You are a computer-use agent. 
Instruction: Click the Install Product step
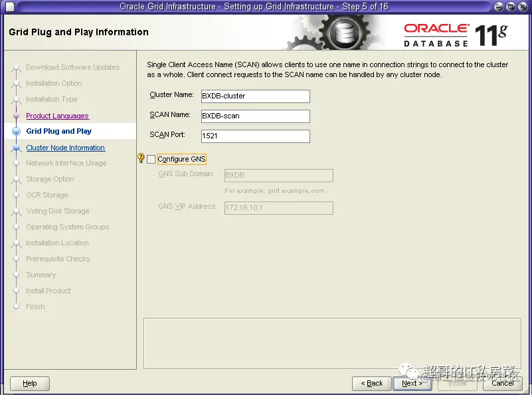(x=48, y=291)
